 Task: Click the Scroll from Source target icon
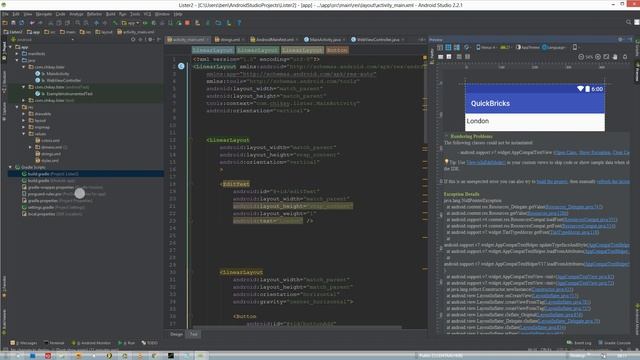133,40
